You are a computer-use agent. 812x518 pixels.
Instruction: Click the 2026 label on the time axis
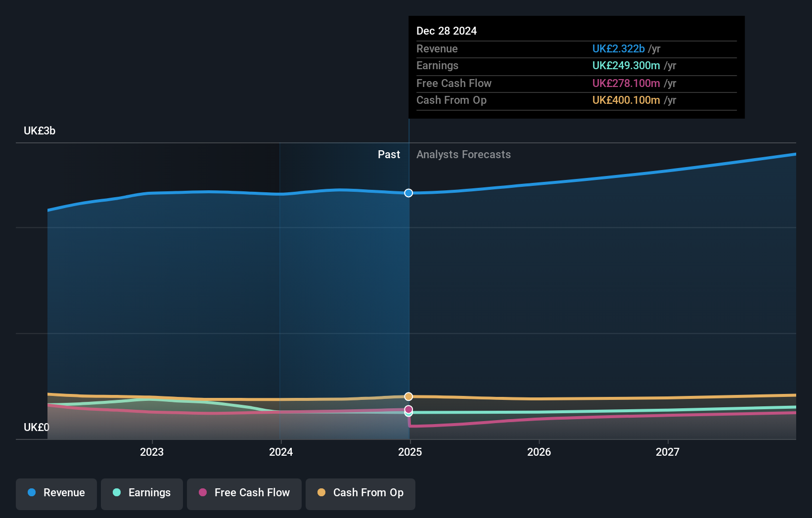pos(540,452)
